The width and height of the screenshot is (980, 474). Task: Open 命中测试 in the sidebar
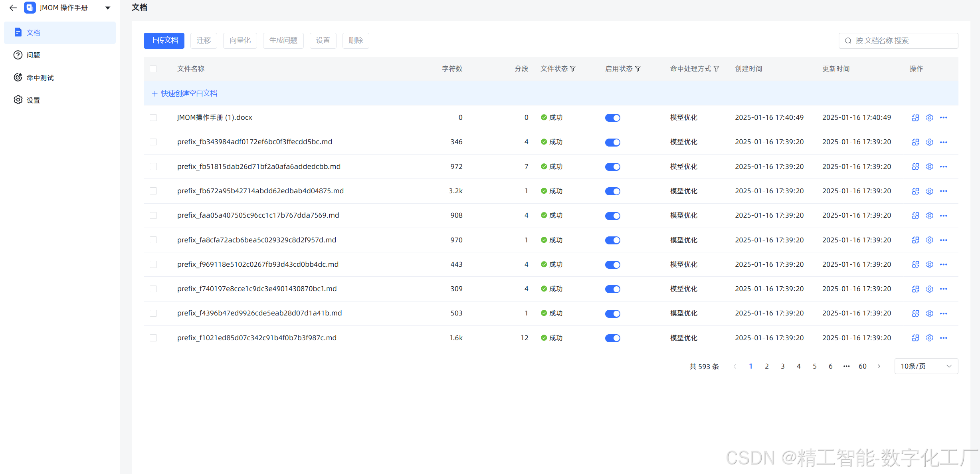40,77
